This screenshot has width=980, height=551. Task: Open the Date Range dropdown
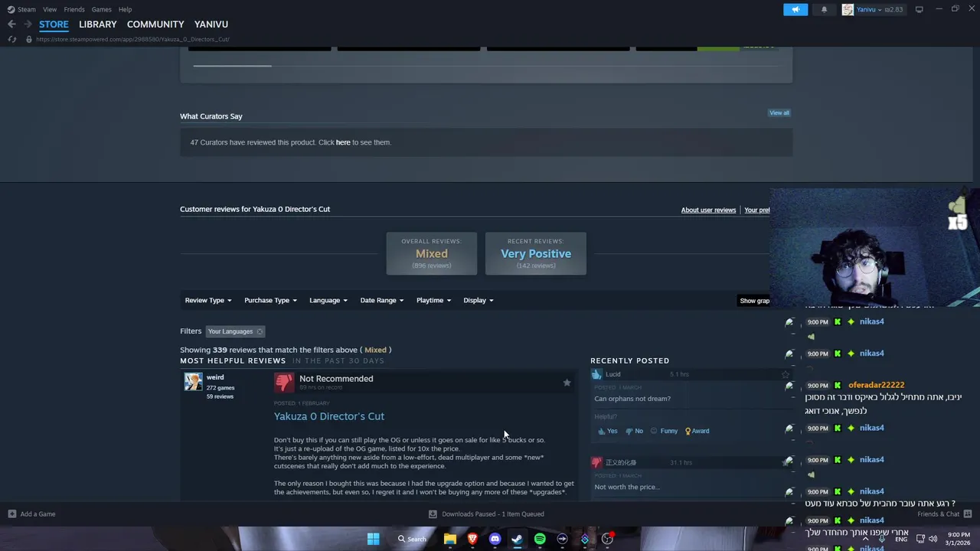coord(382,300)
